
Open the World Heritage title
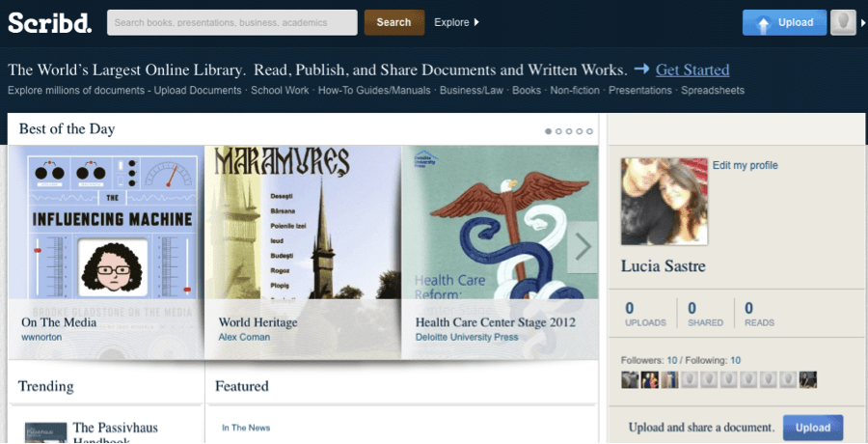click(x=258, y=322)
